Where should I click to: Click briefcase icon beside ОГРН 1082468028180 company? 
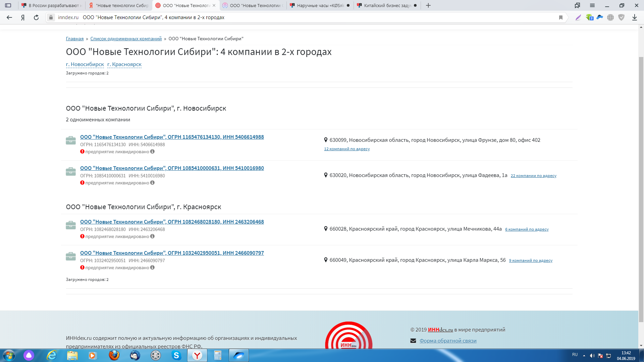[71, 225]
